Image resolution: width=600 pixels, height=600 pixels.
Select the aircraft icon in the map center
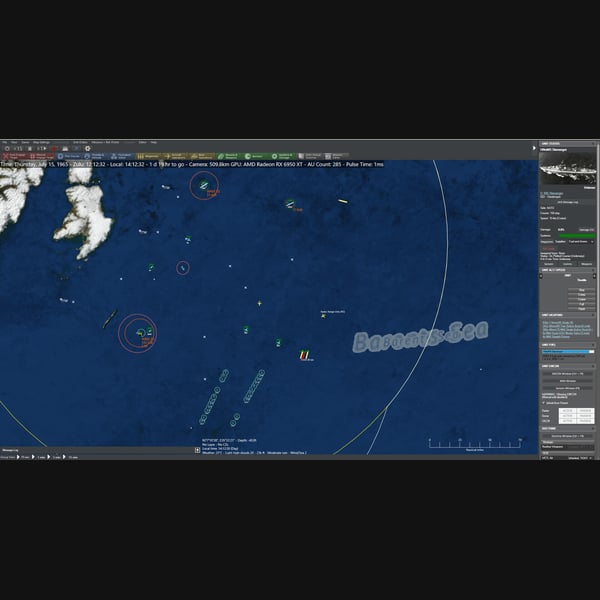pos(259,303)
